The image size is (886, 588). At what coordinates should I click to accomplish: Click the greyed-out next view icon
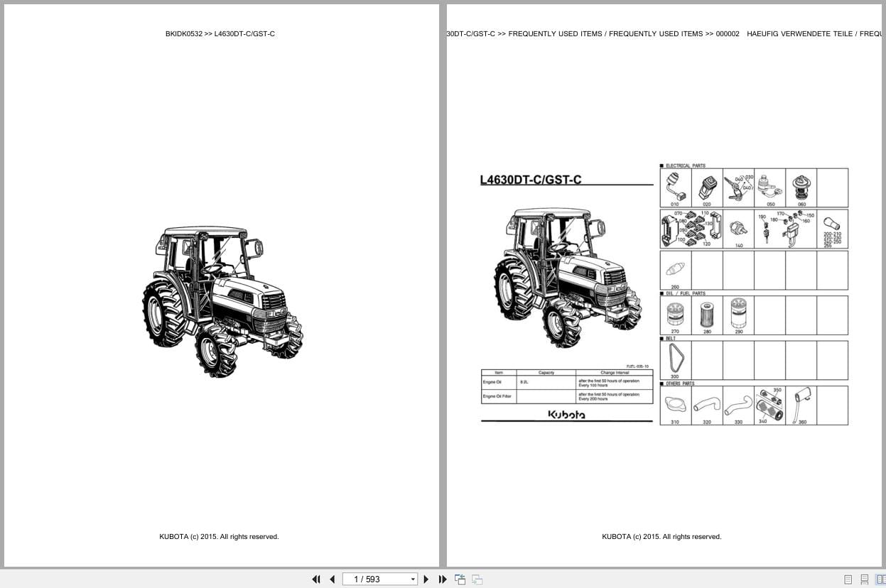pos(477,579)
